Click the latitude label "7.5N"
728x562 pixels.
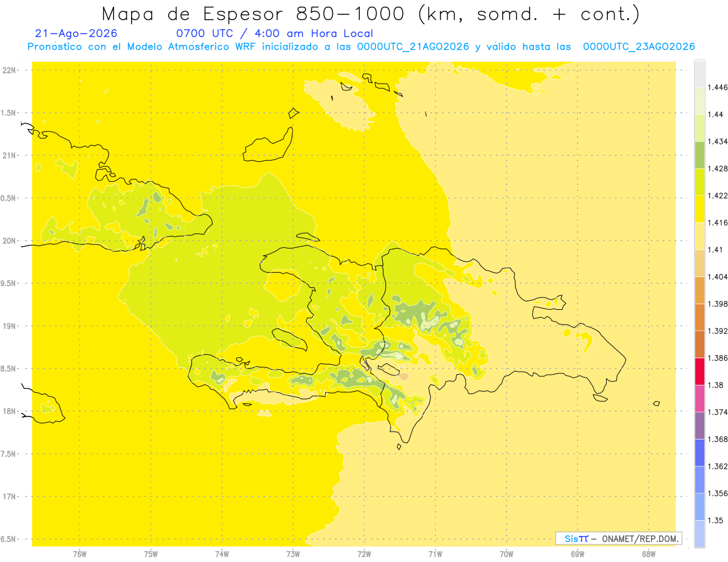[9, 454]
